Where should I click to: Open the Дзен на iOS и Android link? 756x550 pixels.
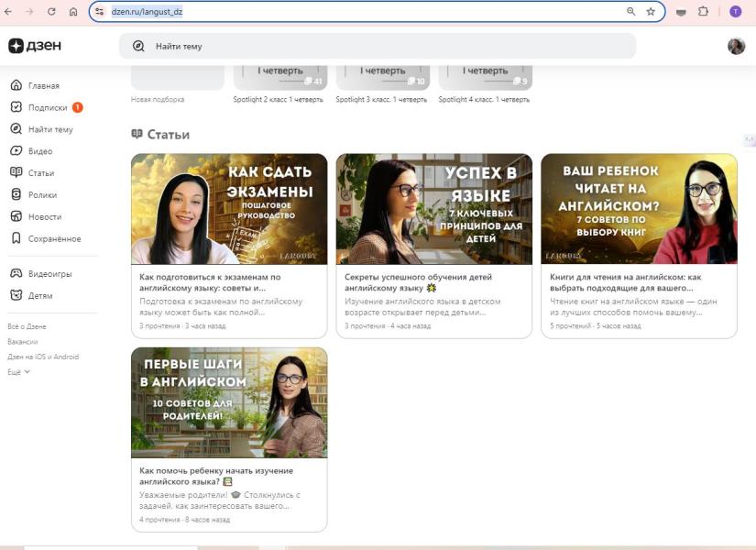pyautogui.click(x=43, y=357)
